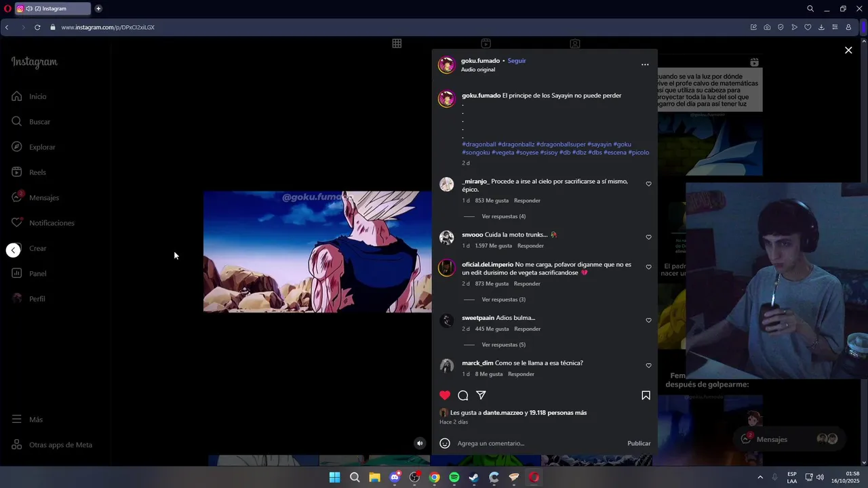Open the 19.118 personas más likes list
This screenshot has width=868, height=488.
pyautogui.click(x=558, y=413)
